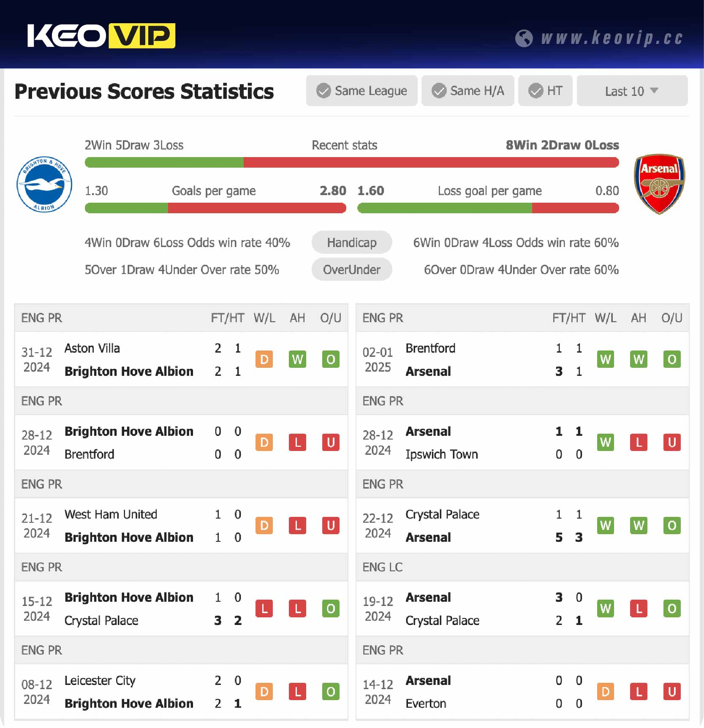Click the O over badge on Crystal Palace vs Arsenal
The height and width of the screenshot is (728, 704).
coord(671,526)
